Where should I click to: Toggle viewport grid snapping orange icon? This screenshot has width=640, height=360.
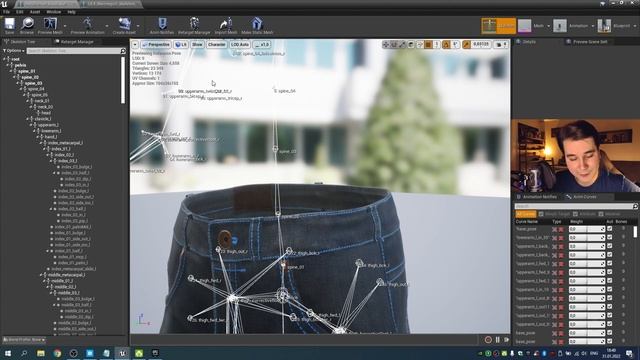[x=428, y=44]
